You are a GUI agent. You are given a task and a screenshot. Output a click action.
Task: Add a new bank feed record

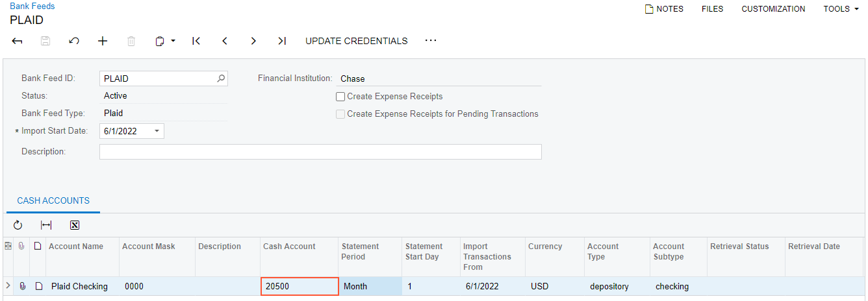(103, 41)
